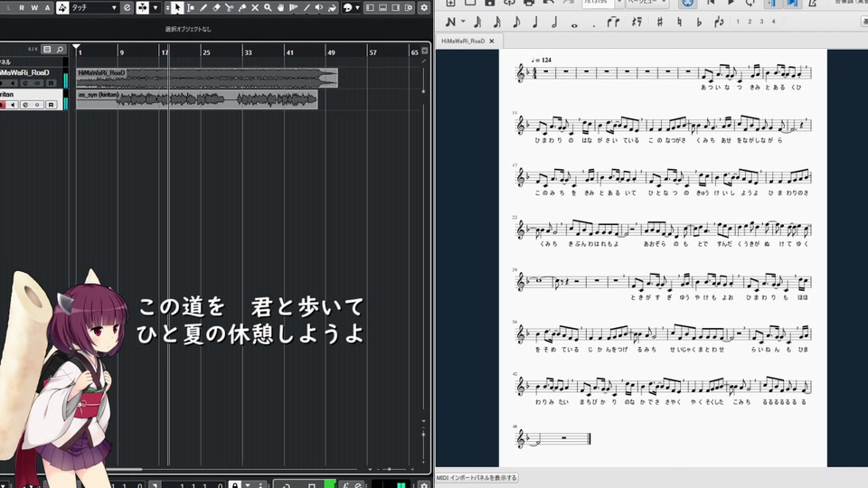Select the whole note duration
Screen dimensions: 868x488
574,22
